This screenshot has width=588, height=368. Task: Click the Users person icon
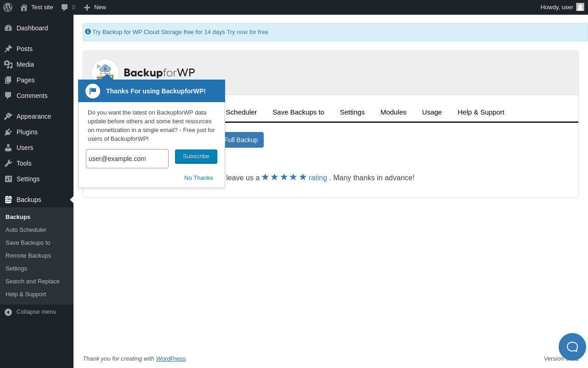click(8, 148)
